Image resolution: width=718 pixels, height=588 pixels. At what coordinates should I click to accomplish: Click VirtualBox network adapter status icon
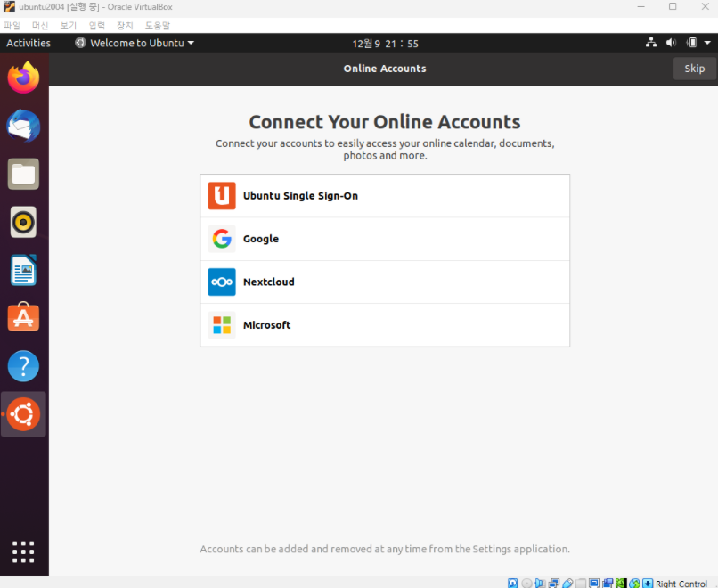pos(553,583)
